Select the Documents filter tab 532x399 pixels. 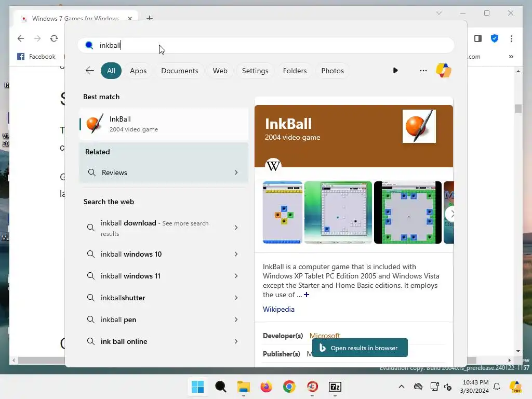pyautogui.click(x=179, y=71)
